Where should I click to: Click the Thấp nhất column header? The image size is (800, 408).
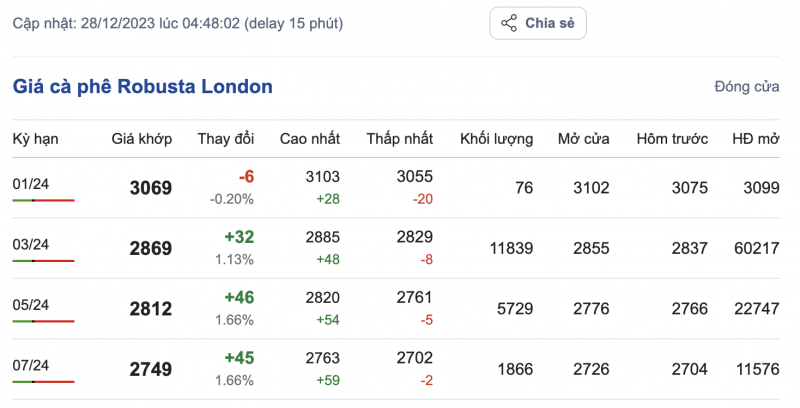click(400, 139)
